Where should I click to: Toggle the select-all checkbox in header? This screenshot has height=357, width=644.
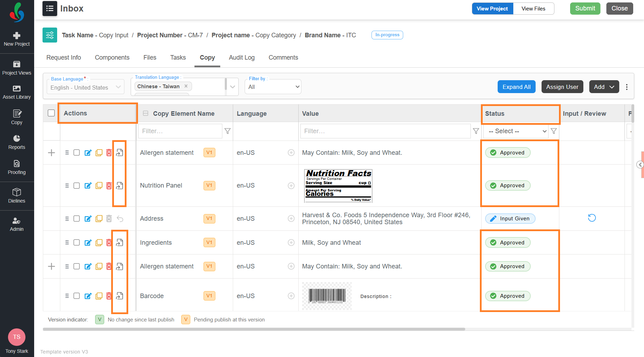click(51, 113)
